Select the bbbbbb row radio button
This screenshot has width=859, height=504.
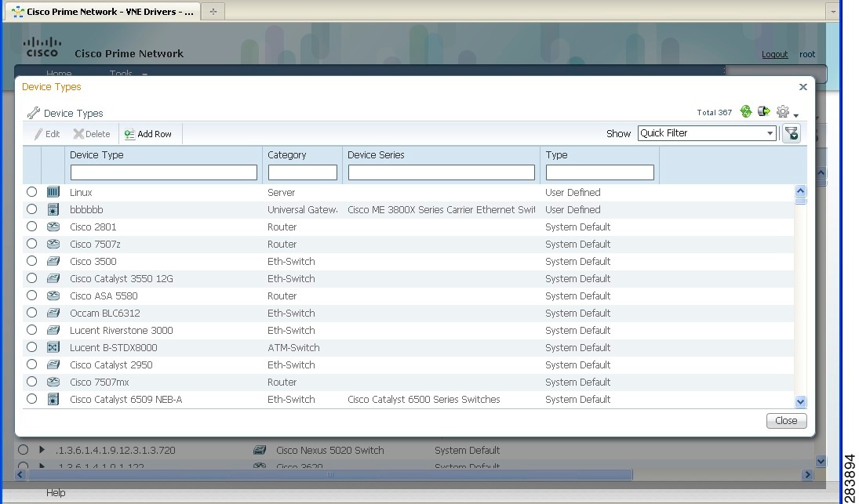coord(32,209)
